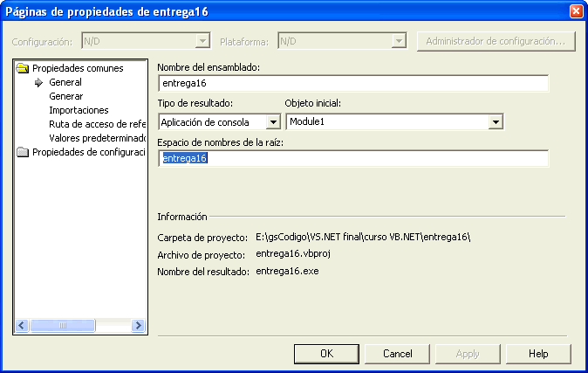
Task: Click the Nombre del ensamblado text field
Action: click(353, 84)
